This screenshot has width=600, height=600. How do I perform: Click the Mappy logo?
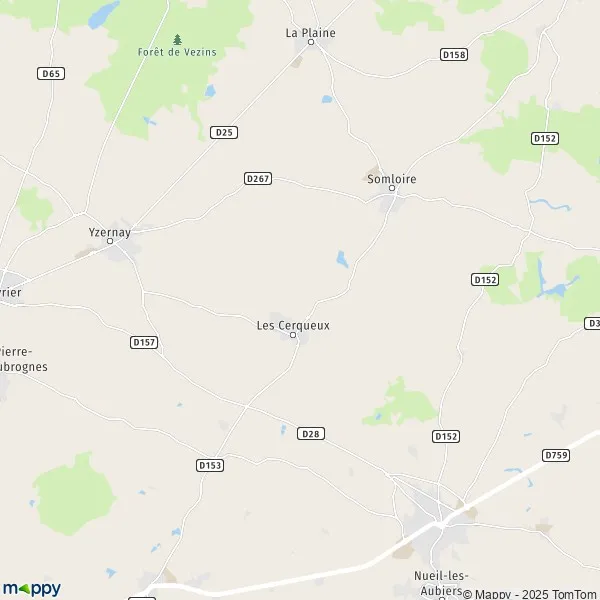click(32, 589)
